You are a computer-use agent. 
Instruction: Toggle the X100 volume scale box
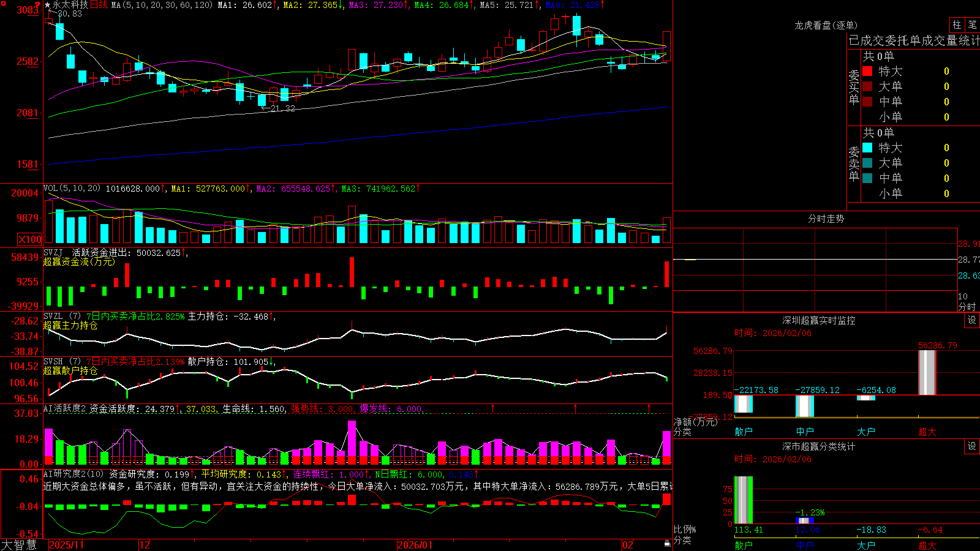click(29, 240)
